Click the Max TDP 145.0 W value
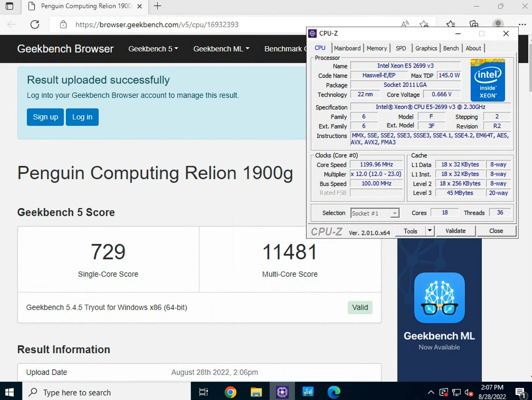This screenshot has width=532, height=400. (x=449, y=75)
